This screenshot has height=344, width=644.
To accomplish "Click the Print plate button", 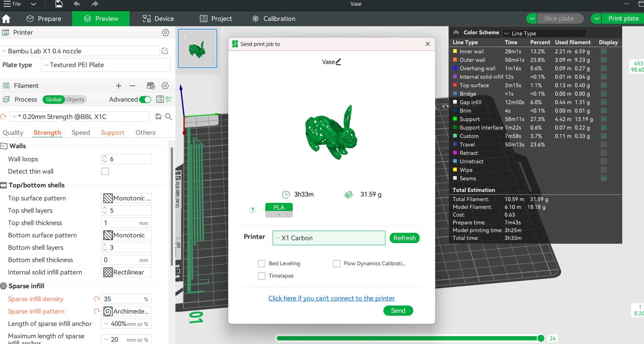I will [x=624, y=18].
